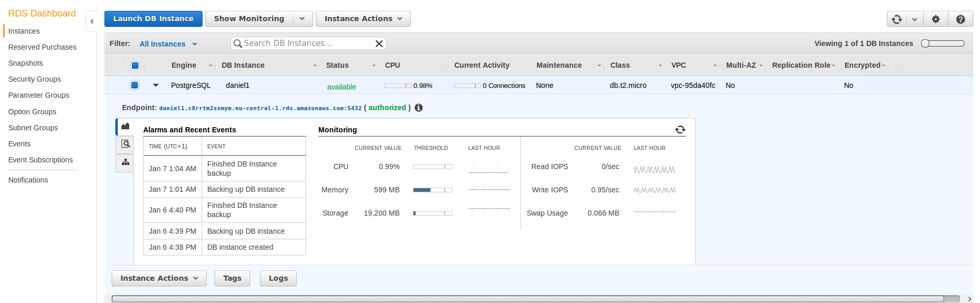The height and width of the screenshot is (303, 980).
Task: Open Event Subscriptions in sidebar
Action: pyautogui.click(x=40, y=160)
